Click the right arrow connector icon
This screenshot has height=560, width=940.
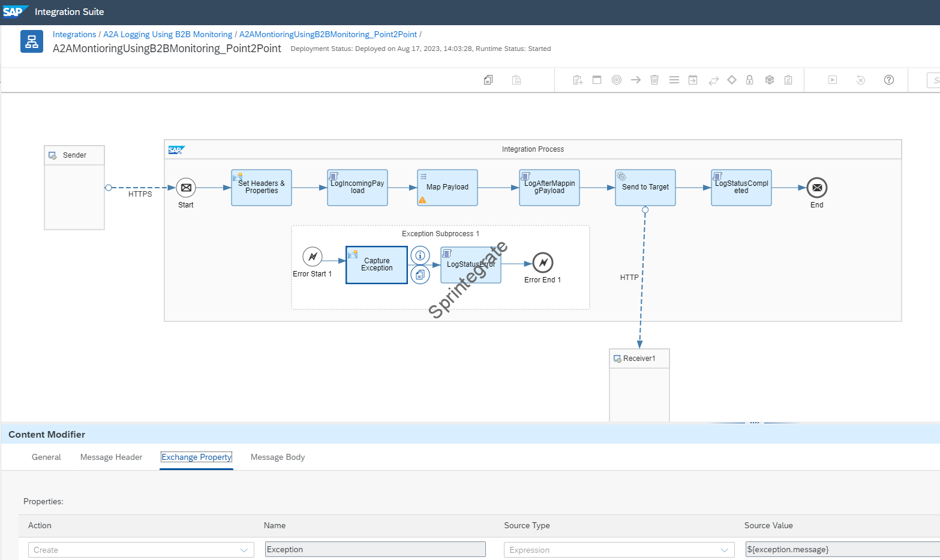tap(636, 80)
